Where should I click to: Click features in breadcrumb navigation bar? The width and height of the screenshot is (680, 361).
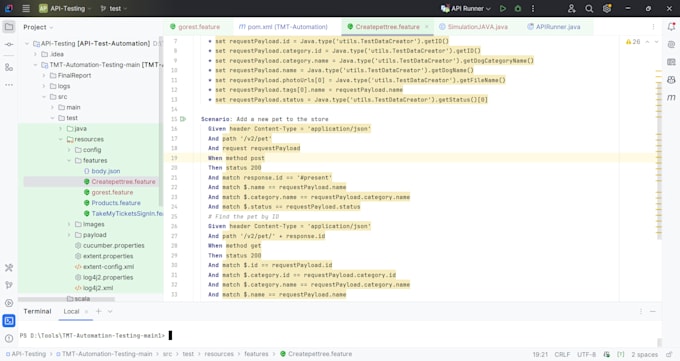(256, 354)
